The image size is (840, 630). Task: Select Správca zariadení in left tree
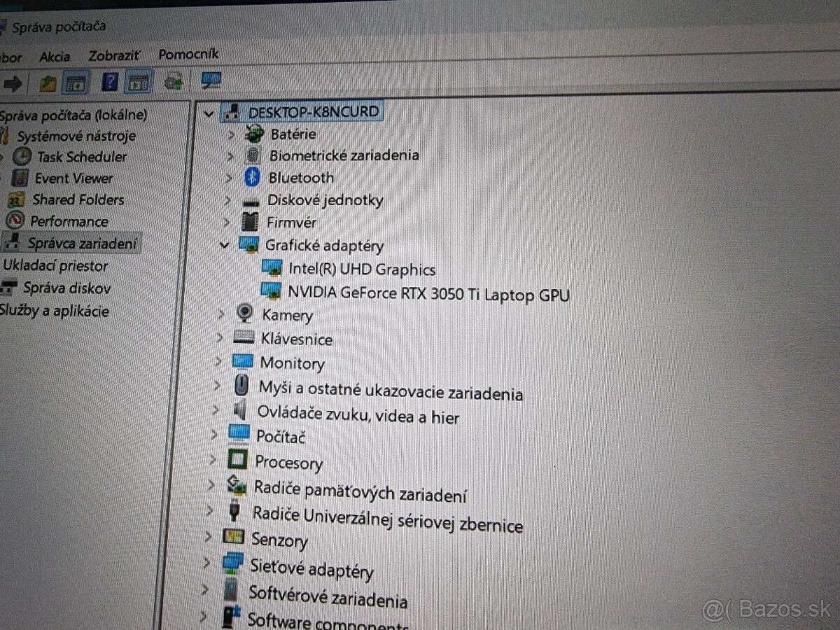coord(83,244)
